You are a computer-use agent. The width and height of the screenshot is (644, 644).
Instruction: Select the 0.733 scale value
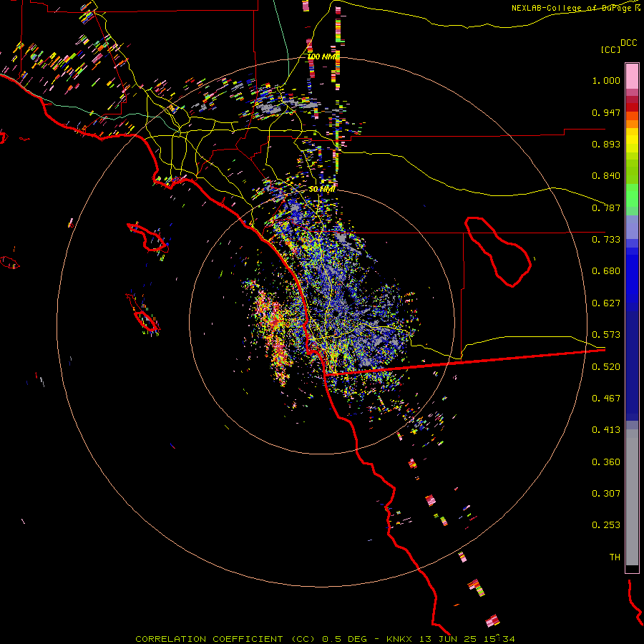[606, 240]
